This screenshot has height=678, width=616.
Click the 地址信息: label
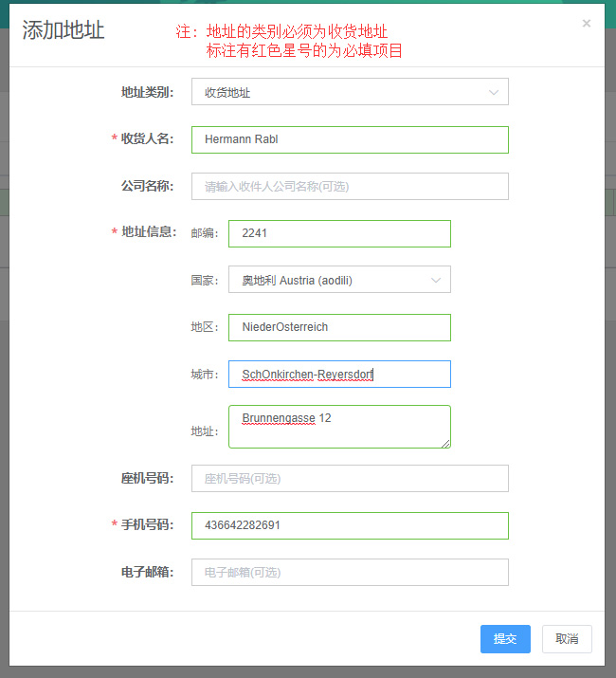tap(149, 231)
